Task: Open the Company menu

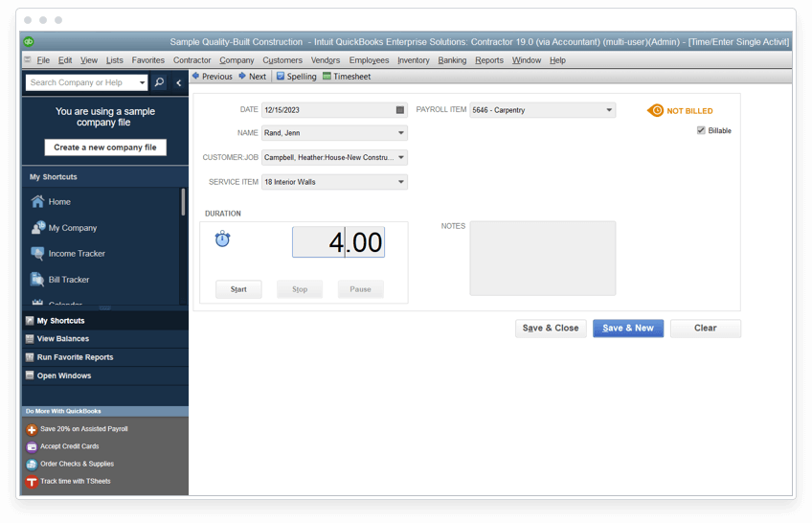Action: point(237,60)
